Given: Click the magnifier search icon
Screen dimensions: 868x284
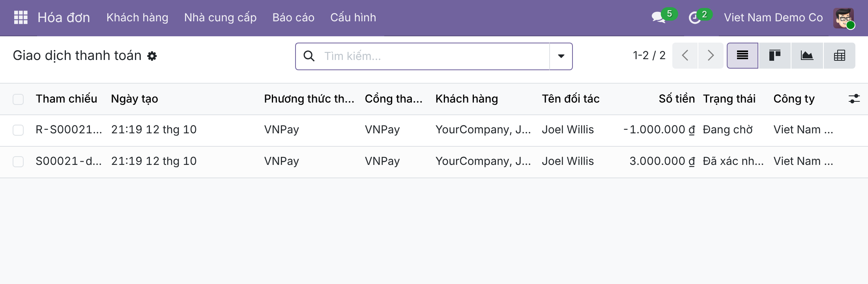Looking at the screenshot, I should (x=309, y=56).
